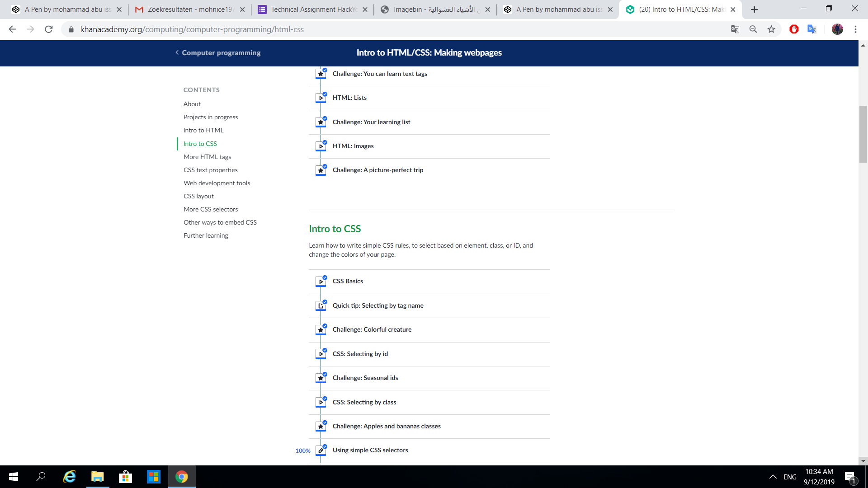
Task: Open the Google Translate extension icon
Action: pos(812,29)
